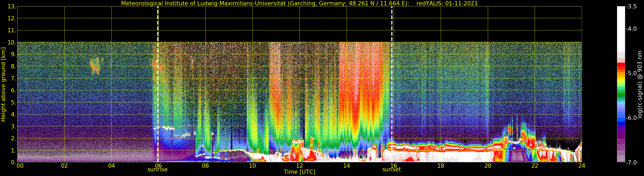Click the 'log(rc-signal) @ 903 nm' colorbar label

pos(640,84)
